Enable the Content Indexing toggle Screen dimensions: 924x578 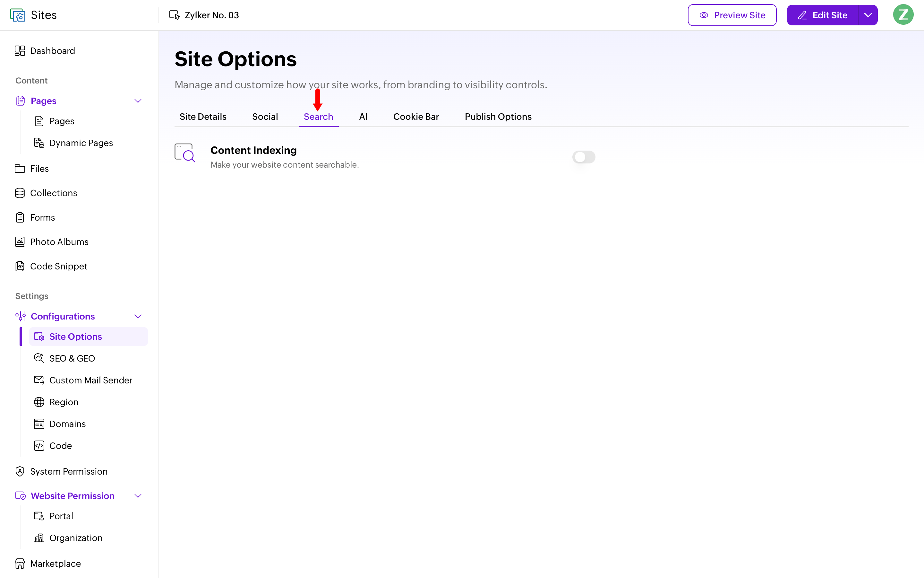pos(583,157)
